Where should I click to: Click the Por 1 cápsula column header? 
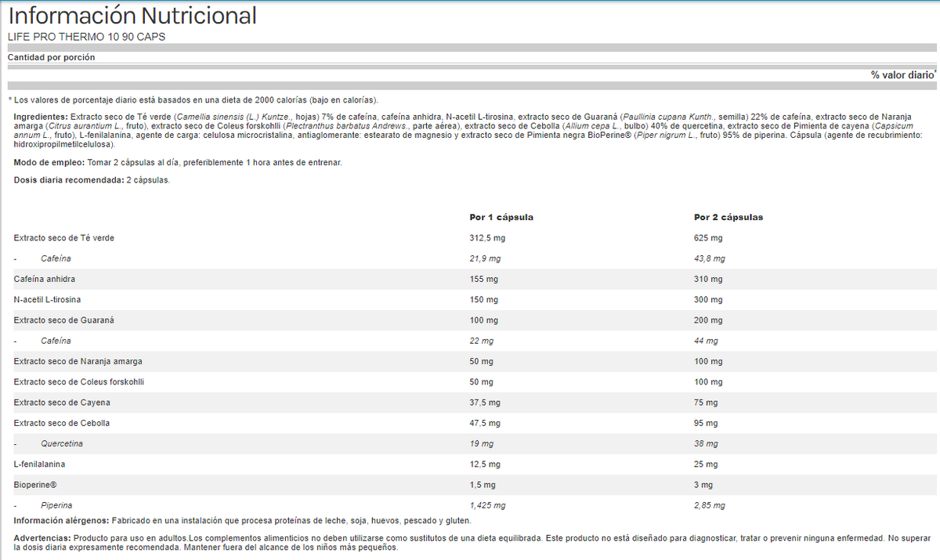click(501, 217)
